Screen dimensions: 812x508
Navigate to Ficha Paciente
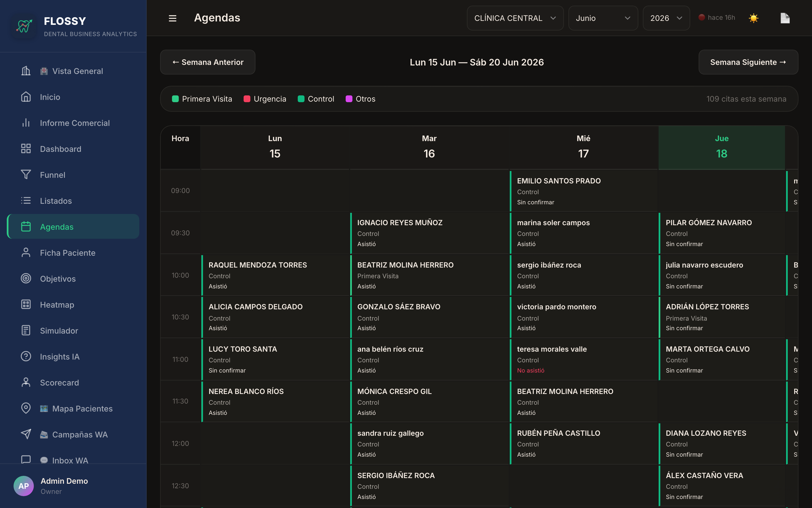pyautogui.click(x=73, y=252)
